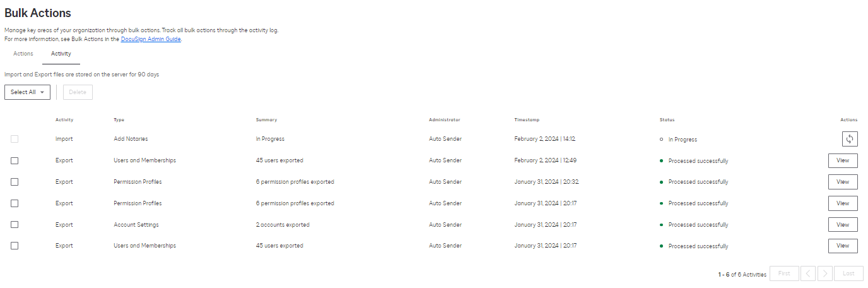Open the DocuSign Admin Guide link
This screenshot has height=288, width=868.
pyautogui.click(x=151, y=39)
